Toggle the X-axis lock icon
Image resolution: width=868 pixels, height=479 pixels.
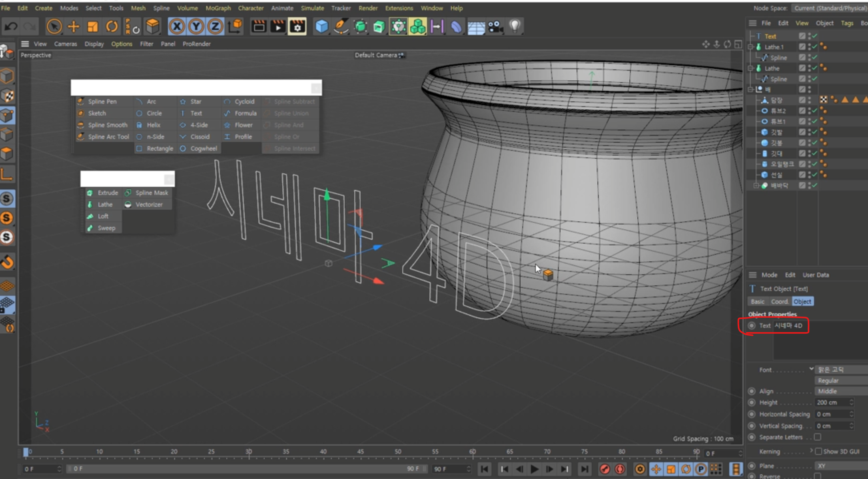click(x=177, y=27)
